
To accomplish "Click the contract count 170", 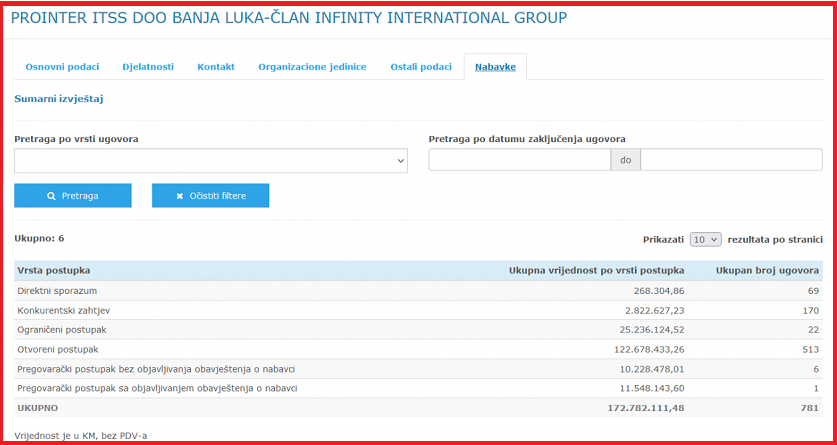I will (810, 311).
